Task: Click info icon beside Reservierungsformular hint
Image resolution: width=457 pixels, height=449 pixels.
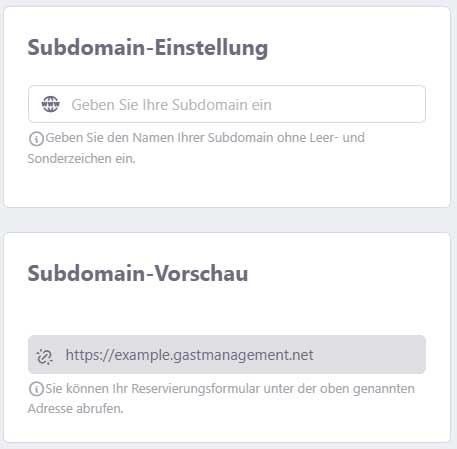Action: [36, 389]
